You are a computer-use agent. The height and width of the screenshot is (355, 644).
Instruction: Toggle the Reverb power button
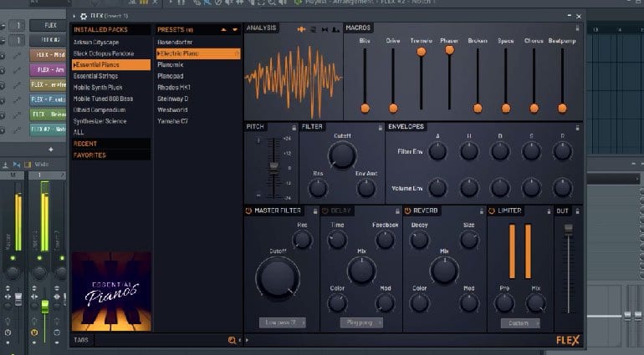pos(407,210)
